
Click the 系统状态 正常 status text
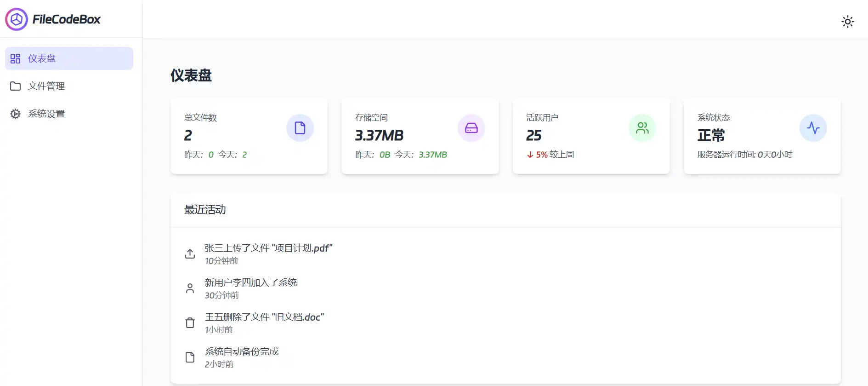(711, 135)
